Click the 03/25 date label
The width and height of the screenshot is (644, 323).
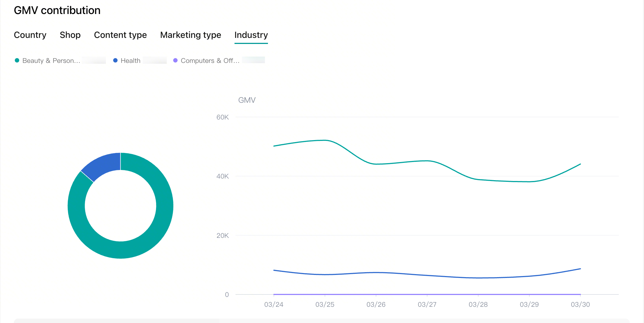click(x=325, y=304)
